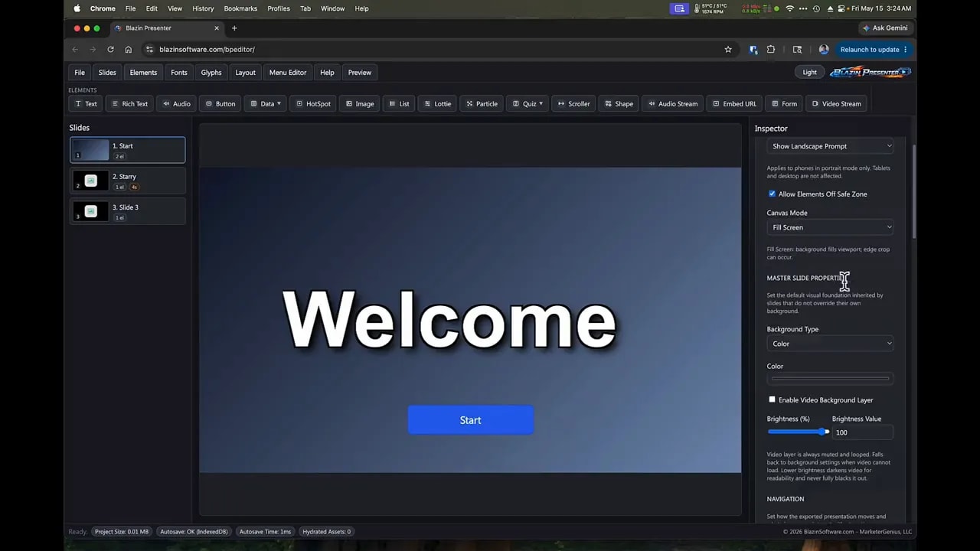Viewport: 980px width, 551px height.
Task: Open Background Type Color dropdown
Action: tap(830, 344)
